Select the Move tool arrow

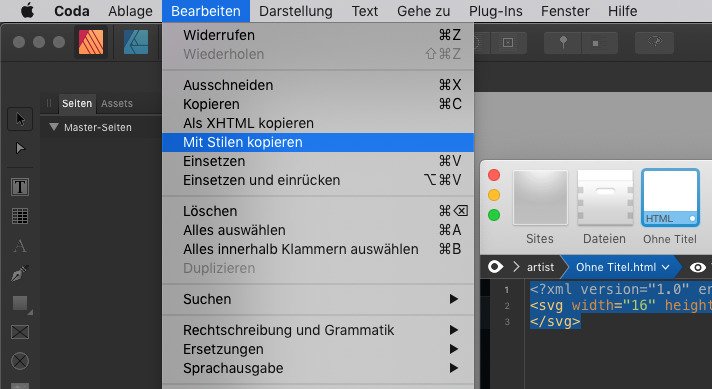click(20, 119)
